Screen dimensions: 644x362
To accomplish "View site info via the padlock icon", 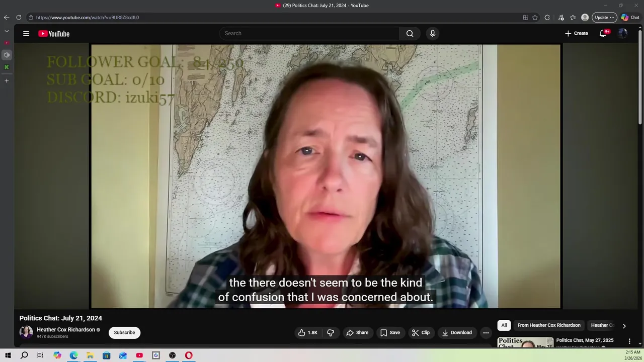I will click(x=31, y=18).
